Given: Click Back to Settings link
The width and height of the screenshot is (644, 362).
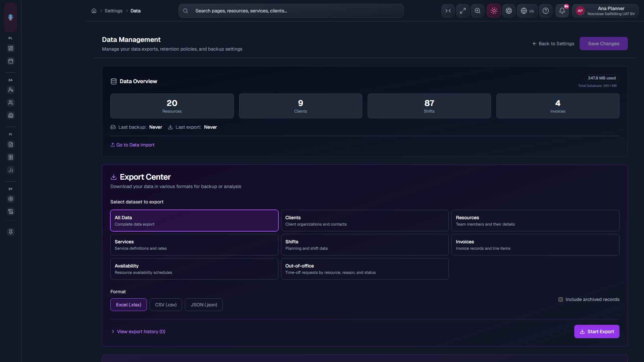Looking at the screenshot, I should click(553, 44).
